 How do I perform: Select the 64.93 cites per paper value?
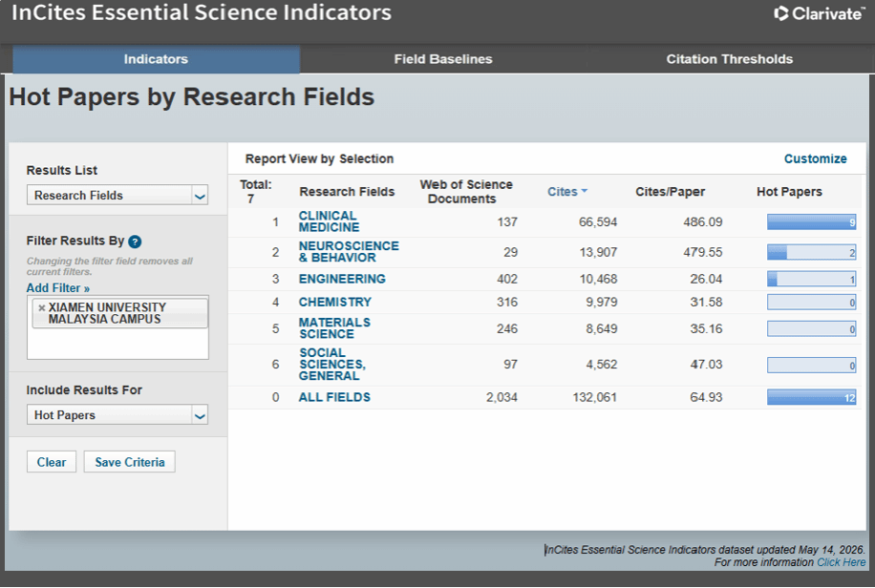coord(706,398)
